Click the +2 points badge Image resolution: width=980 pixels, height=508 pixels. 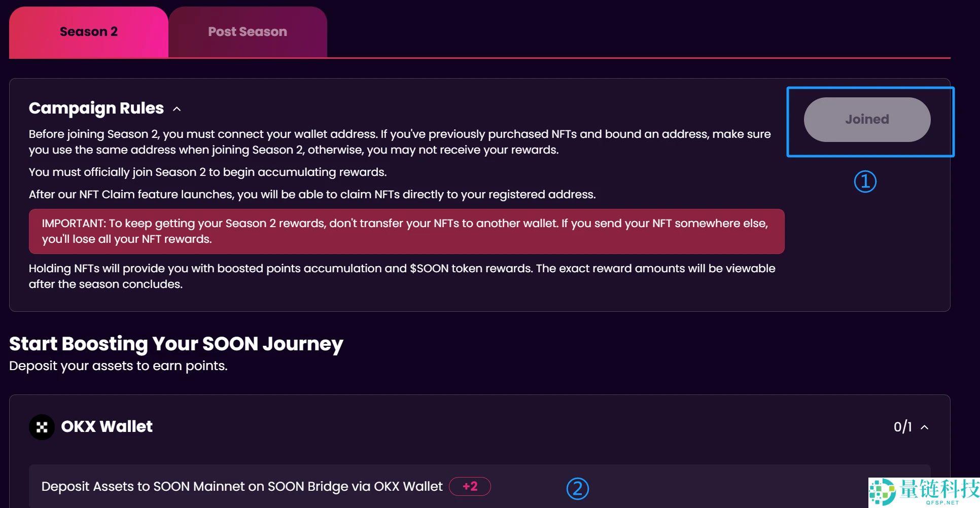coord(470,487)
